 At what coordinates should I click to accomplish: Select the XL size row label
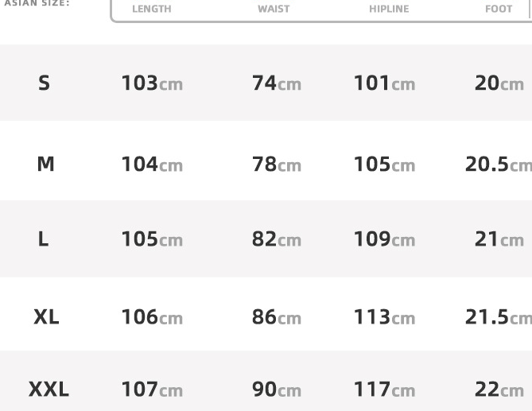pos(46,317)
